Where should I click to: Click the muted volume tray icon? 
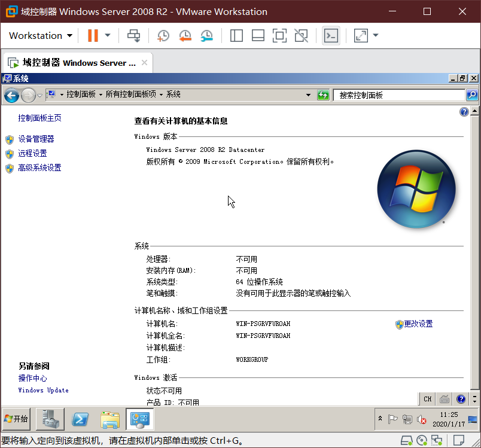421,419
